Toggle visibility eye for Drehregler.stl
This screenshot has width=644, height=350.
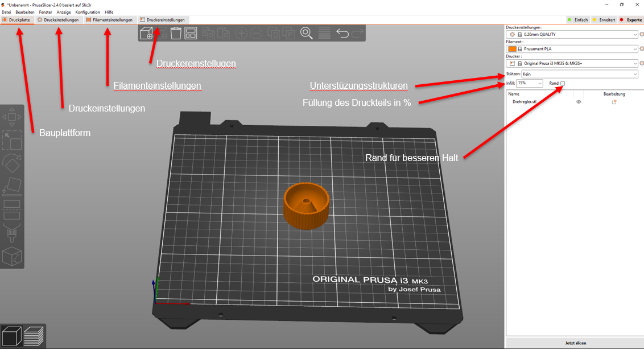[579, 102]
